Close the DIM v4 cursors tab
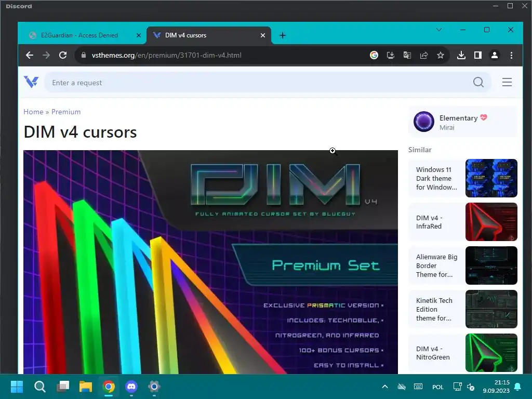 pos(262,35)
